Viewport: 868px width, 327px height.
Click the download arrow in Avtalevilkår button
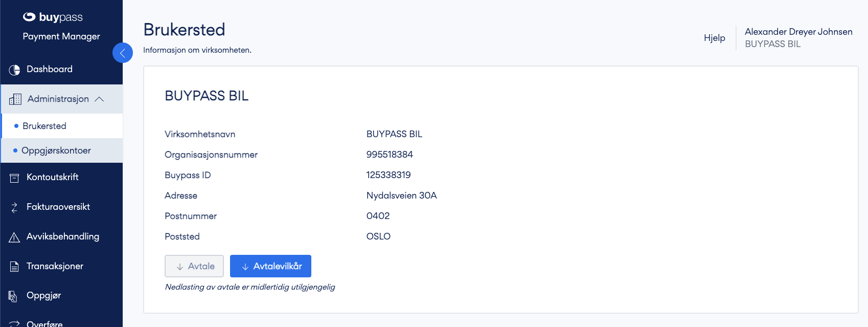(245, 267)
